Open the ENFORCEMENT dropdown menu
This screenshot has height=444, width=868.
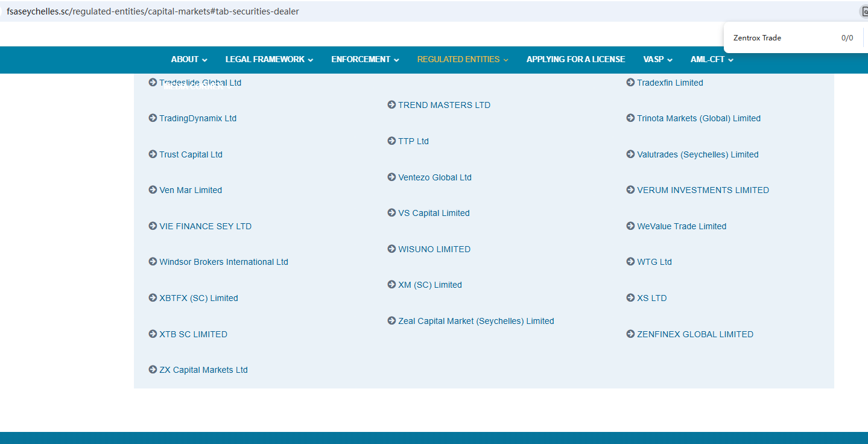tap(365, 60)
